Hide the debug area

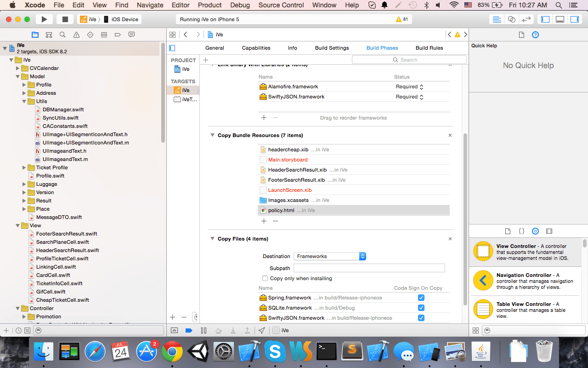pyautogui.click(x=174, y=330)
